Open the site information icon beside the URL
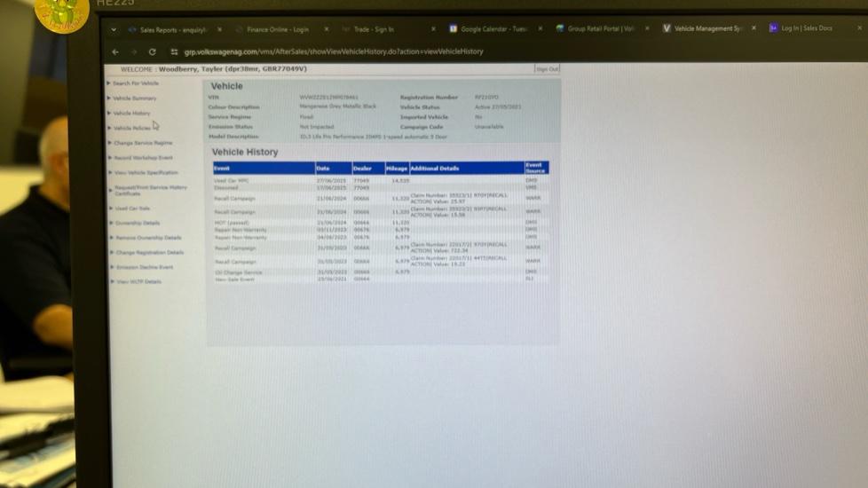 tap(174, 52)
